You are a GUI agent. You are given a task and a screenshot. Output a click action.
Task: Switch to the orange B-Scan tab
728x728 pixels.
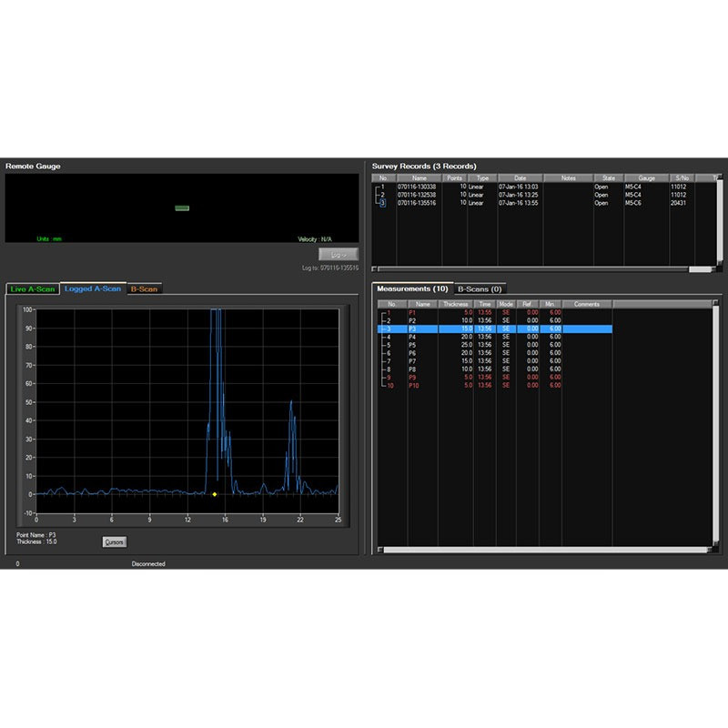144,288
